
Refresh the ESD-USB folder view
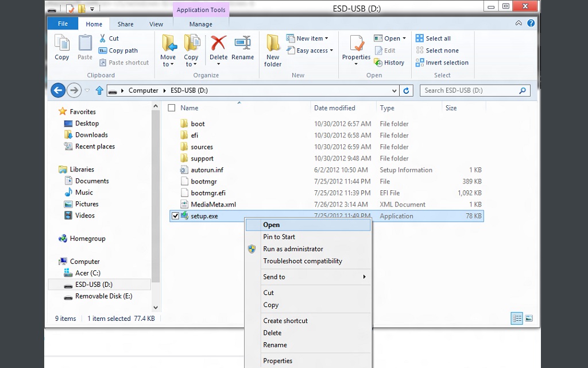point(407,90)
